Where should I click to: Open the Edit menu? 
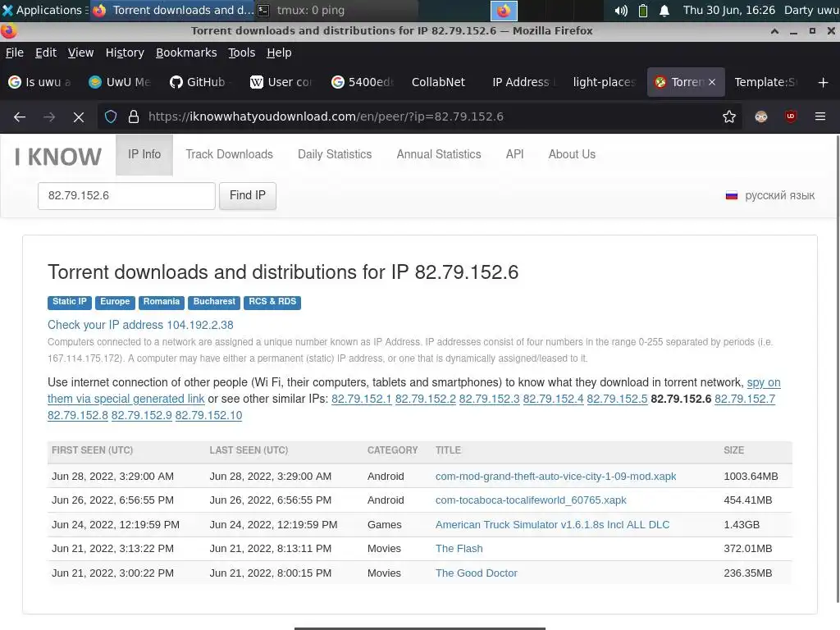[x=46, y=52]
